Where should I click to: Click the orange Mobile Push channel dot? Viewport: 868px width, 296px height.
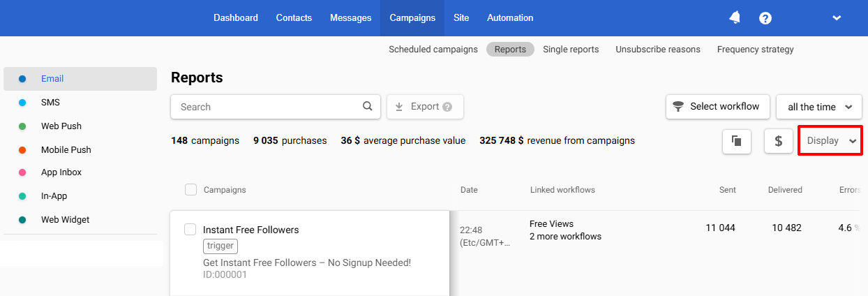click(x=22, y=150)
